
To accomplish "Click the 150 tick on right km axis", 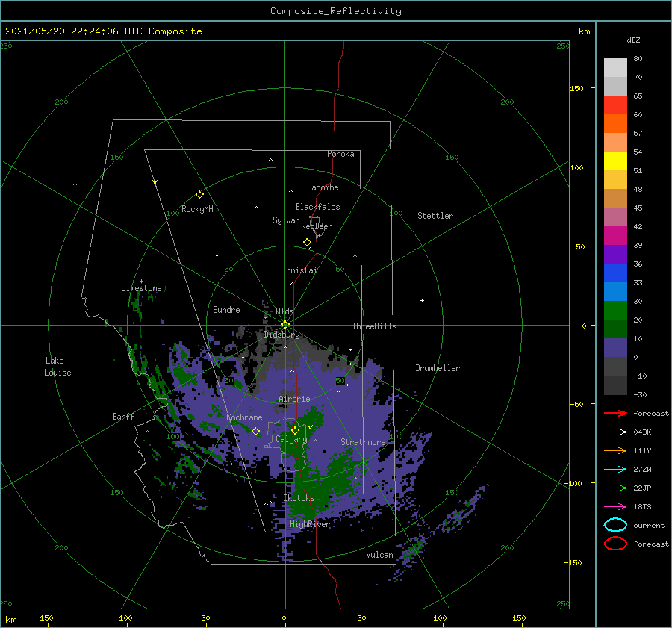I will pos(577,88).
